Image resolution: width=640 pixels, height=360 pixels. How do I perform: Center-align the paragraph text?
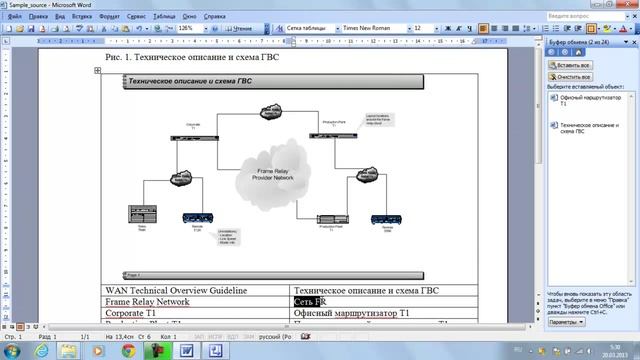tap(494, 29)
